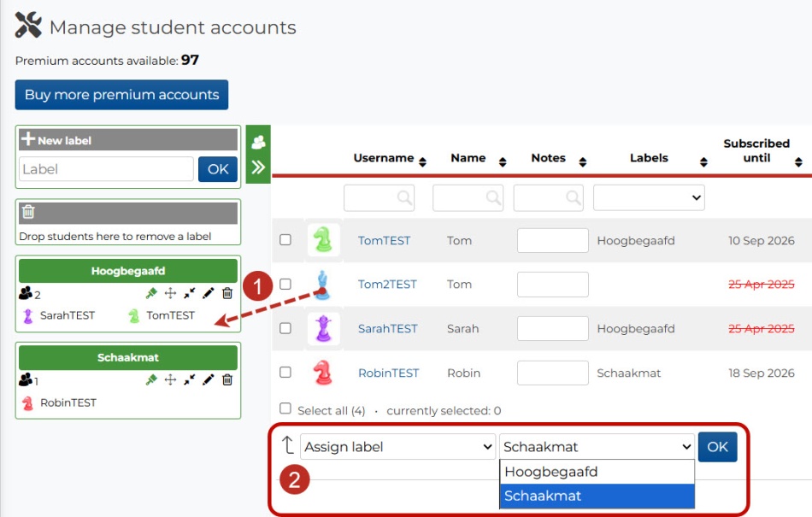Check the box next to SarahTEST
Viewport: 812px width, 517px height.
click(285, 328)
